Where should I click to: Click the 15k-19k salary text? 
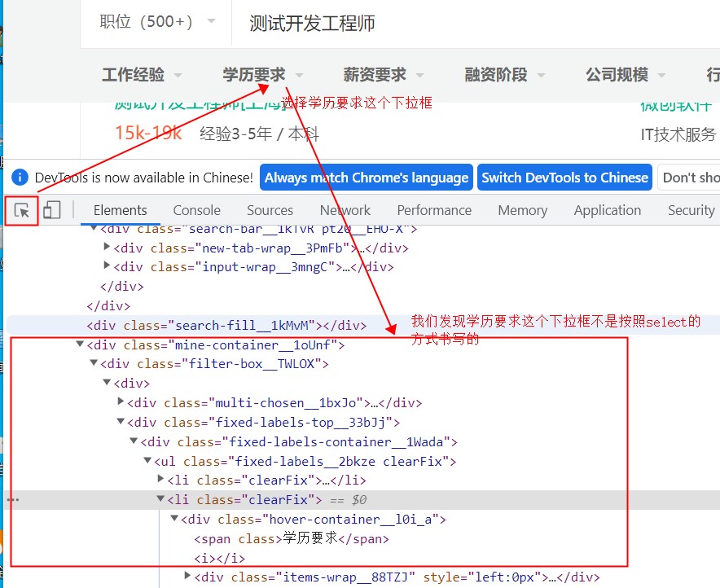point(148,133)
